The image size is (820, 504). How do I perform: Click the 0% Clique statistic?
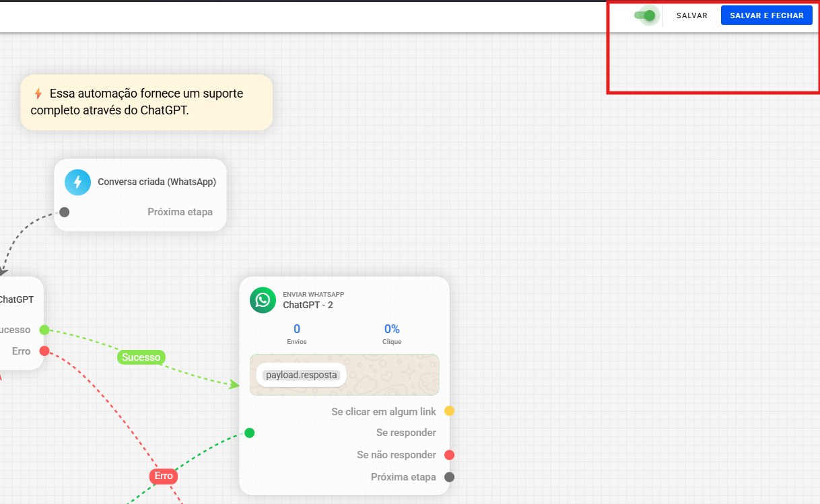point(392,332)
